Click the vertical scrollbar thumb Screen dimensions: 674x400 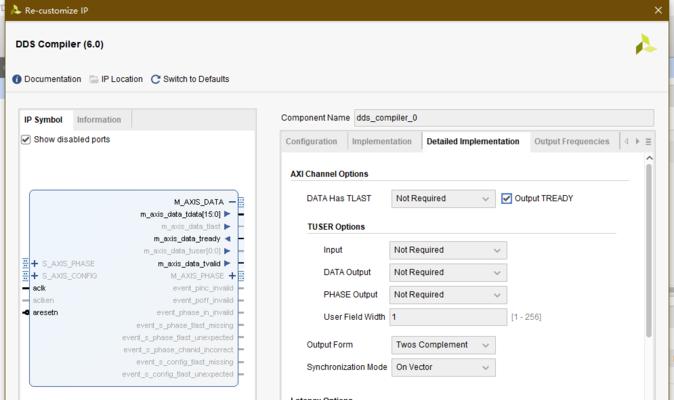649,250
